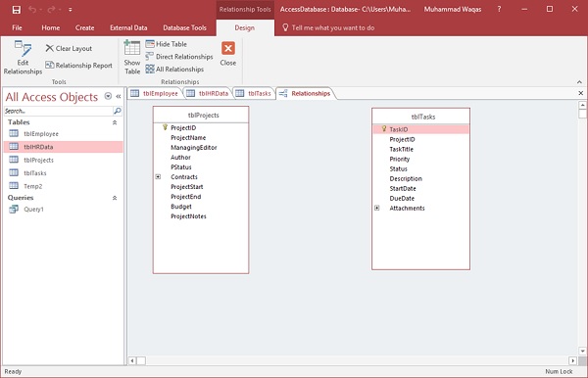This screenshot has width=588, height=378.
Task: Select tblHRData in navigation pane
Action: (63, 147)
